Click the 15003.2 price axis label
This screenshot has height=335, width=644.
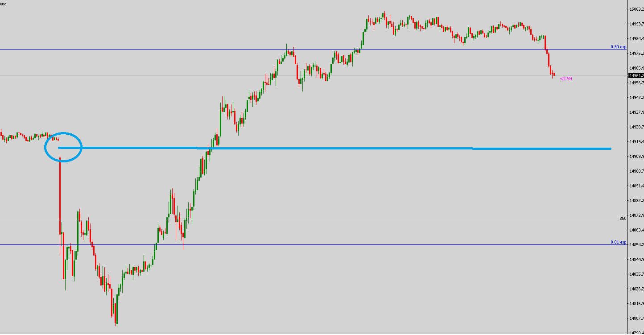(x=636, y=9)
